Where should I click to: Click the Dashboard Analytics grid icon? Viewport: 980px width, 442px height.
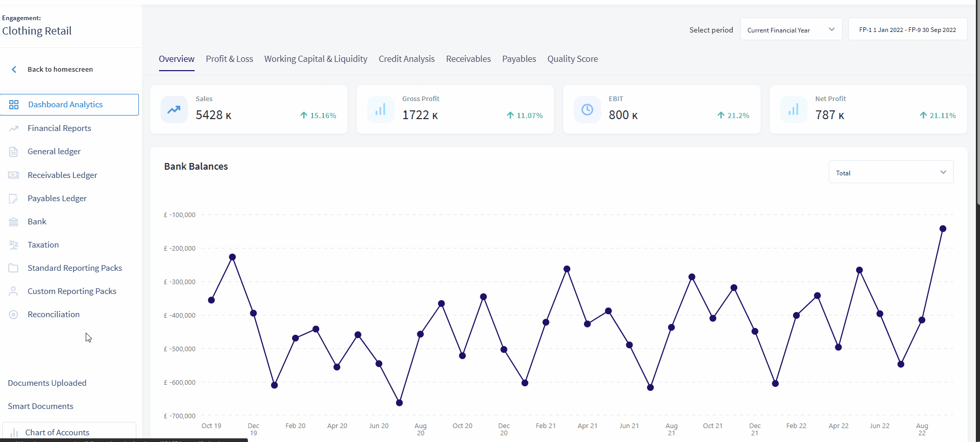[x=14, y=105]
